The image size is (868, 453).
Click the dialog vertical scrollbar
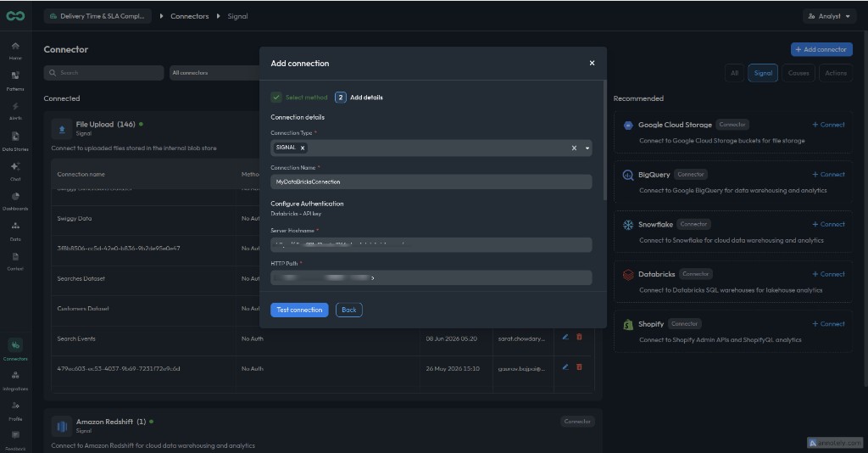pyautogui.click(x=604, y=141)
